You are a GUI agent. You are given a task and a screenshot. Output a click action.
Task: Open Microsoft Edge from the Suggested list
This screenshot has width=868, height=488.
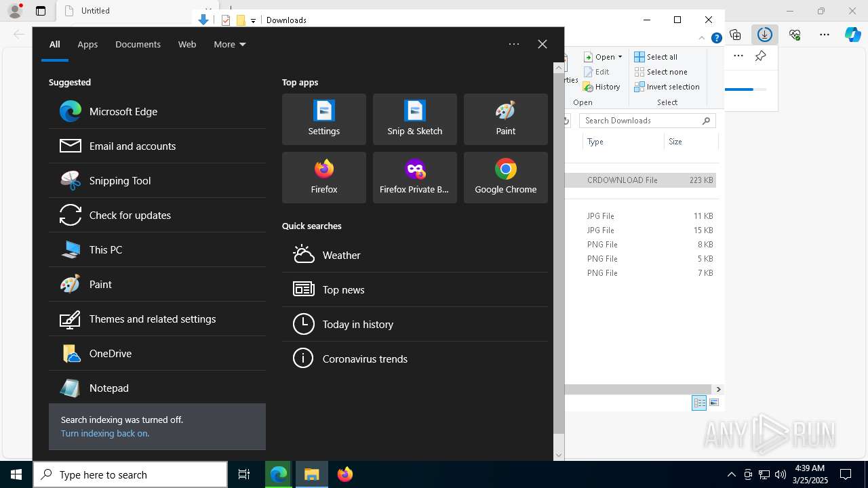157,111
